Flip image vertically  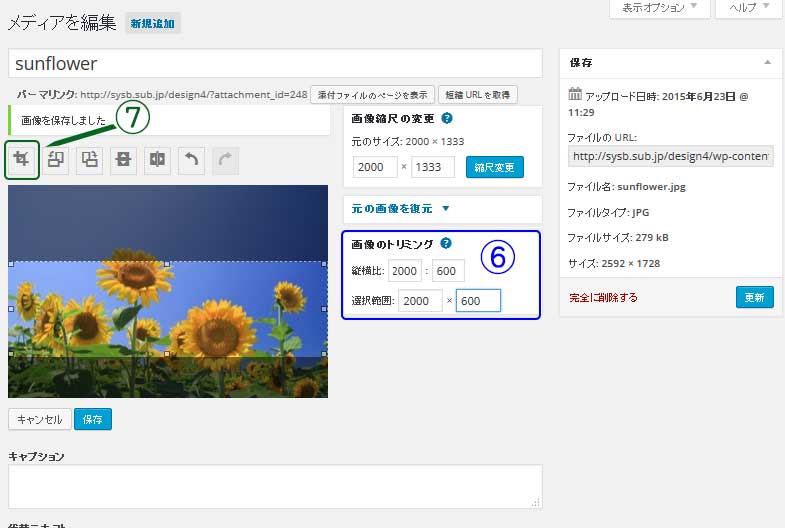[124, 160]
